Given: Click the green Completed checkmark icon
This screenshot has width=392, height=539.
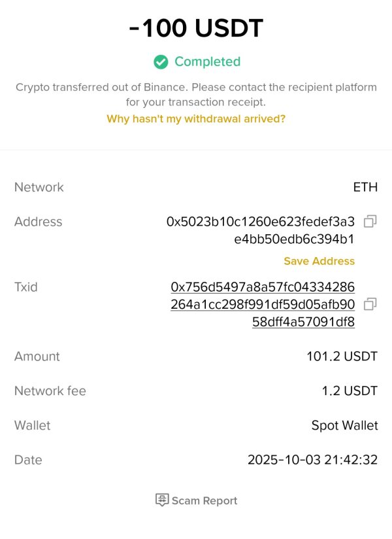Looking at the screenshot, I should 161,61.
